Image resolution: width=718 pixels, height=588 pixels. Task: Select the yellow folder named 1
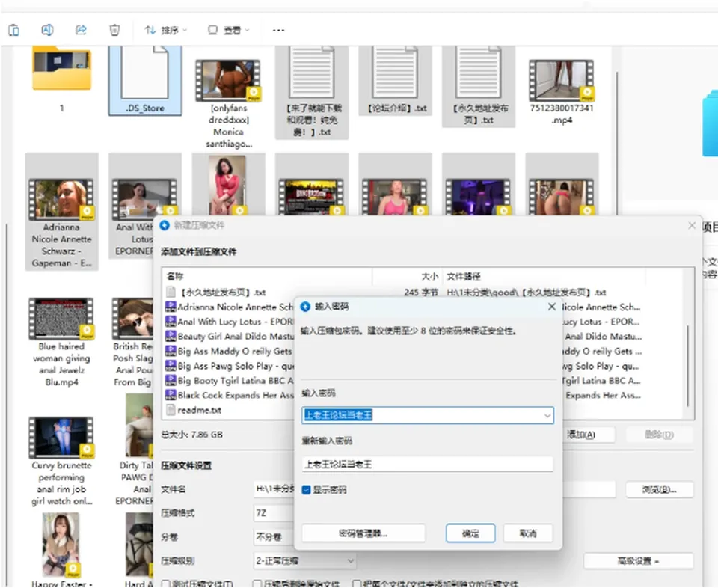click(62, 70)
